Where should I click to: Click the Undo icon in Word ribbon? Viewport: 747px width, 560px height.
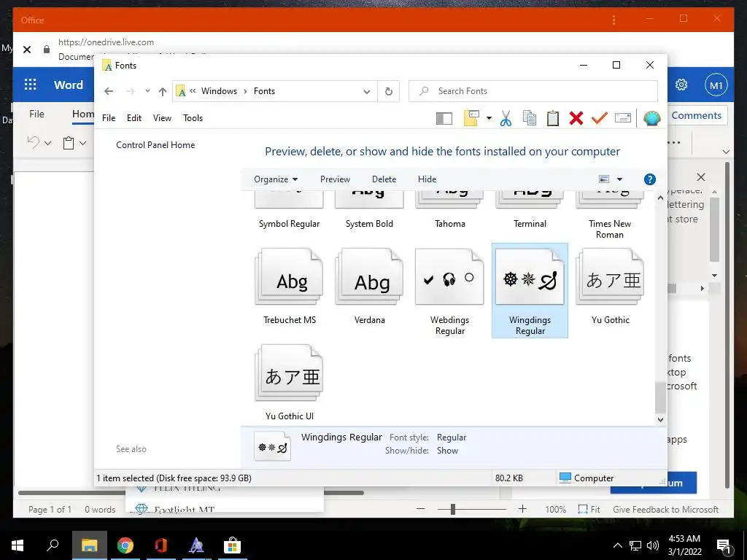pyautogui.click(x=33, y=142)
